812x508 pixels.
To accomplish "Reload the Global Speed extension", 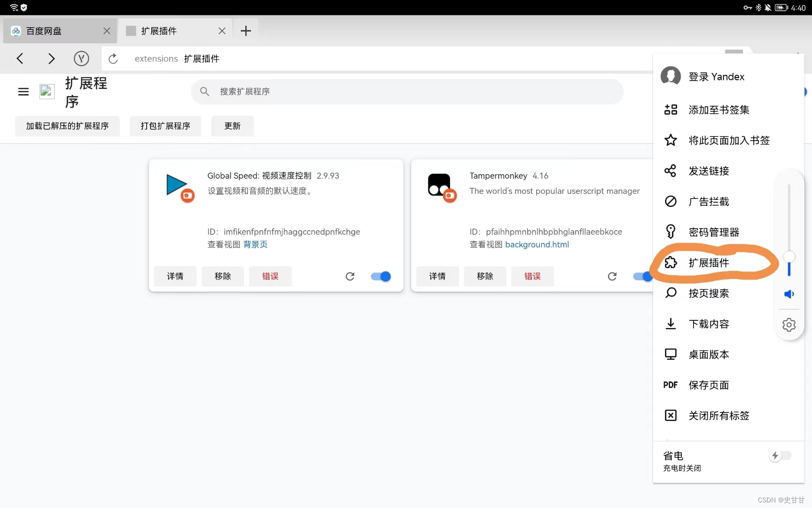I will point(350,276).
